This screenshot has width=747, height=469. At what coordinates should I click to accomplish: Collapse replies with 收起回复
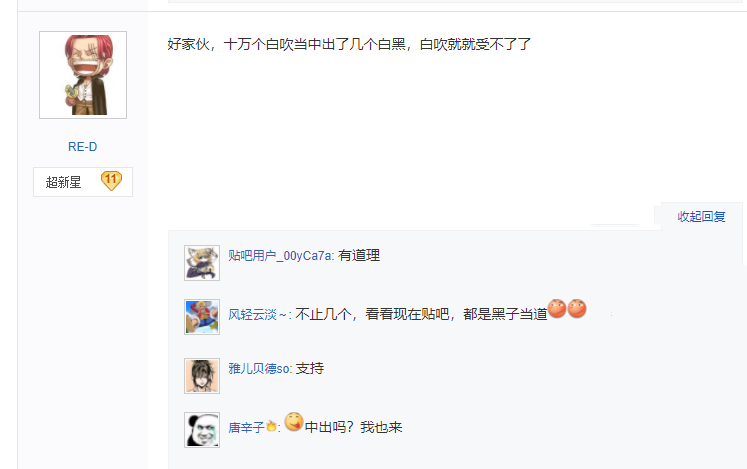(x=701, y=216)
